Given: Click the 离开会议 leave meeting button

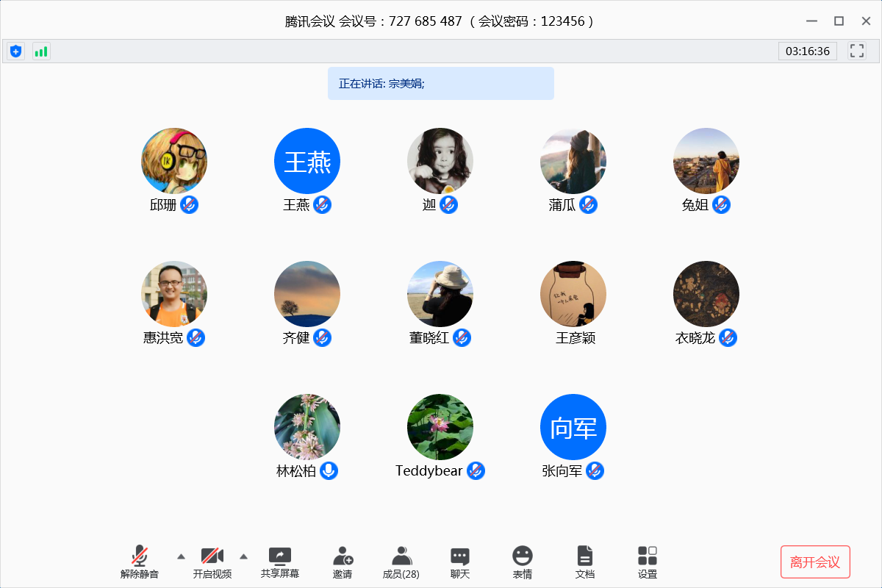Looking at the screenshot, I should pos(814,562).
